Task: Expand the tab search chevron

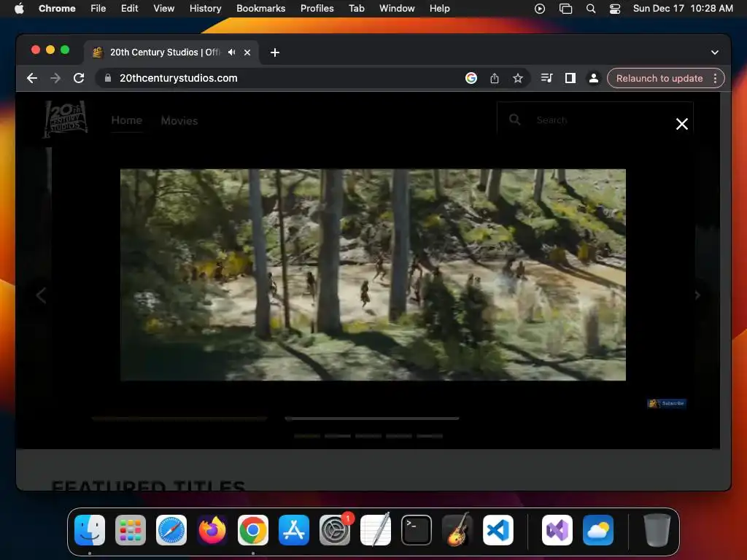Action: [x=715, y=52]
